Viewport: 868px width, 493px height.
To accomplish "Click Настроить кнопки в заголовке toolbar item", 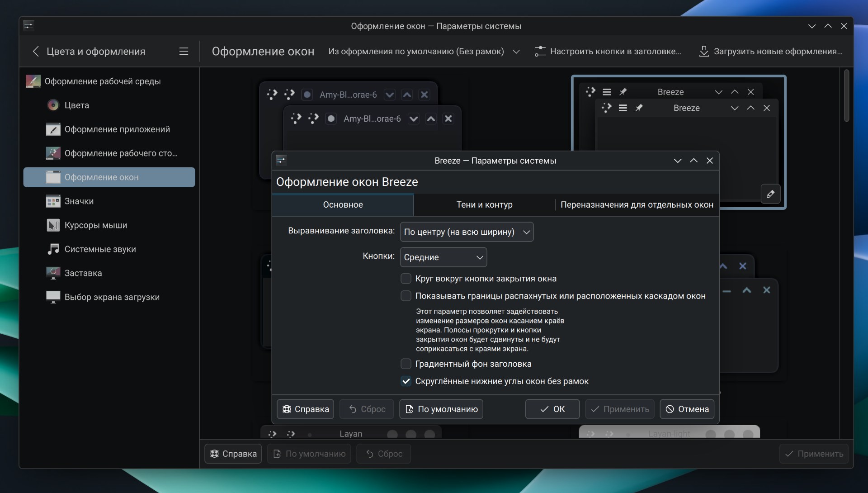I will click(608, 52).
